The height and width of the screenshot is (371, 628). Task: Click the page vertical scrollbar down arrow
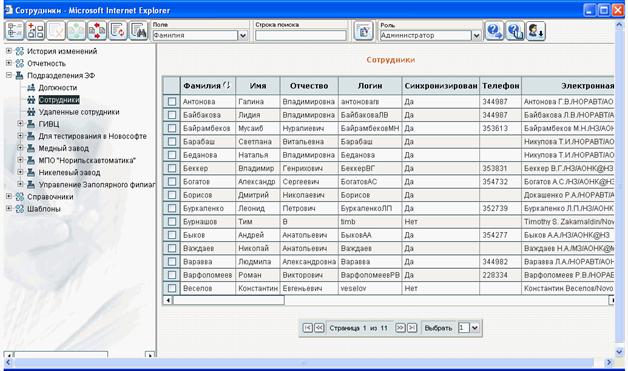click(619, 351)
